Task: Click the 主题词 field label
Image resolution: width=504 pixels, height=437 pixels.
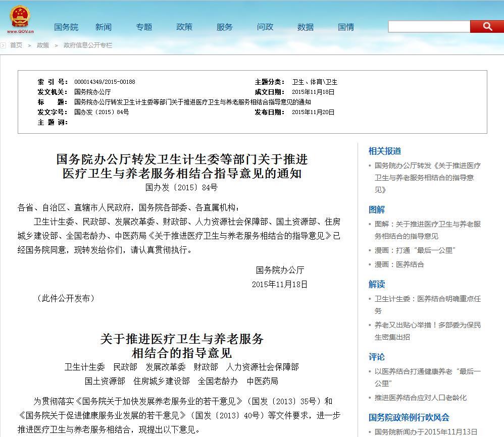Action: [x=53, y=122]
